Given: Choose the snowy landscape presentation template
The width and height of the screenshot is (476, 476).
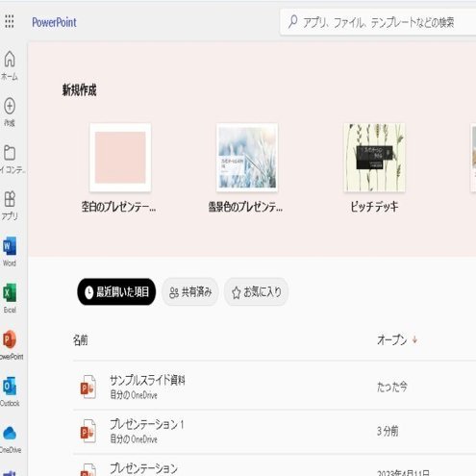Looking at the screenshot, I should (x=247, y=158).
